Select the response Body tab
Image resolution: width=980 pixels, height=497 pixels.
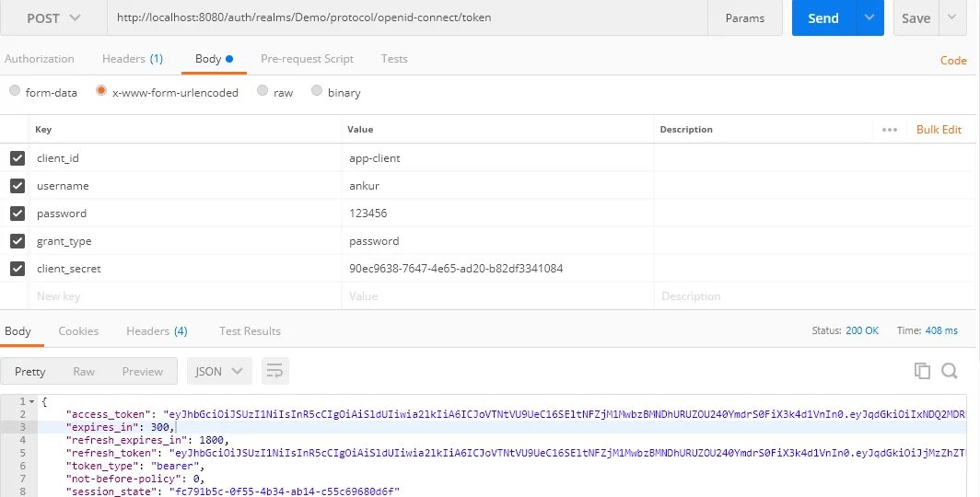(x=18, y=331)
